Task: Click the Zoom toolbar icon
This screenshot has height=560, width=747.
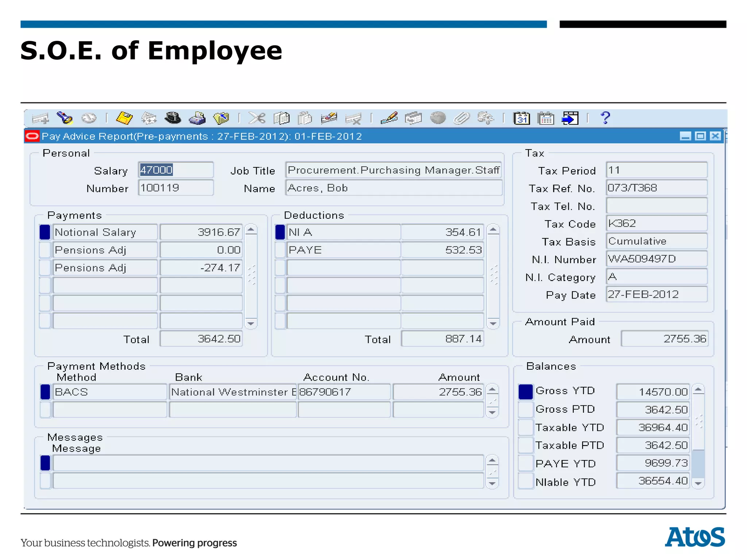Action: [x=413, y=118]
